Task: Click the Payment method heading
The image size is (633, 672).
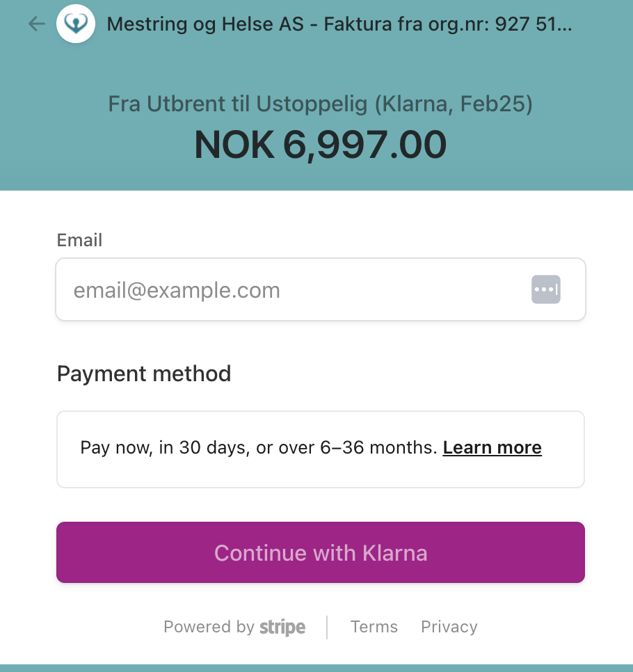Action: [144, 374]
